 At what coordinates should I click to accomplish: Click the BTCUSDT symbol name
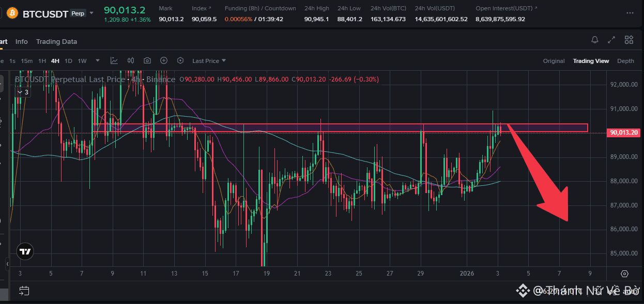[x=45, y=14]
